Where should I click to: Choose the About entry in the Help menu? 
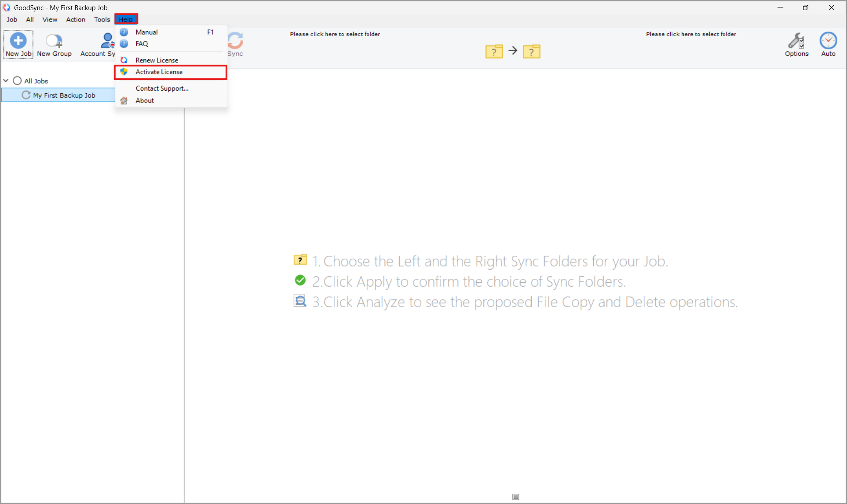coord(171,101)
